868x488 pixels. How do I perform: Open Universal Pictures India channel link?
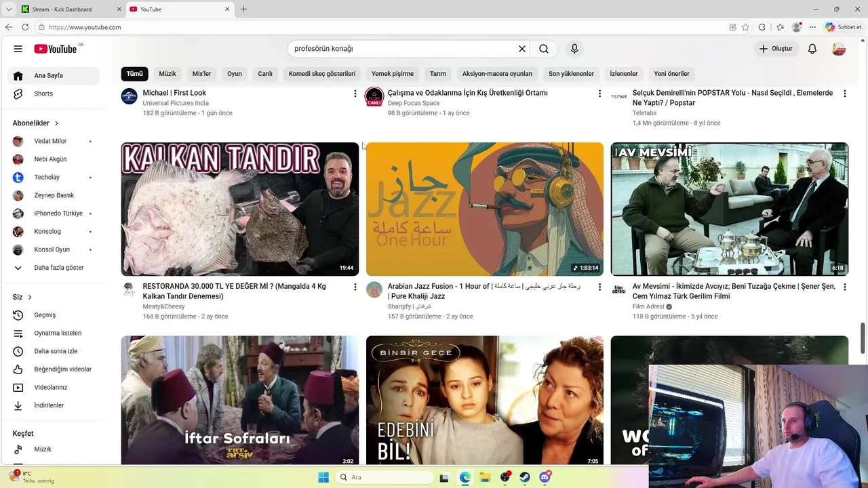click(176, 103)
